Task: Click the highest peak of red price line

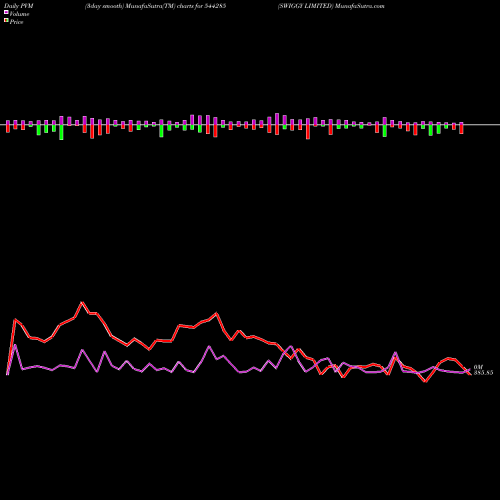Action: pos(82,303)
